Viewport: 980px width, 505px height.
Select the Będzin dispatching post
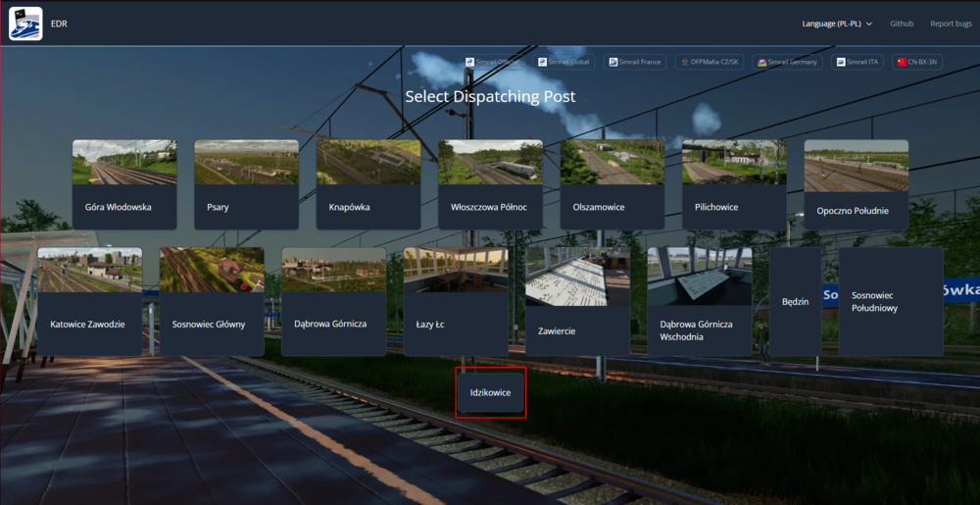point(795,301)
